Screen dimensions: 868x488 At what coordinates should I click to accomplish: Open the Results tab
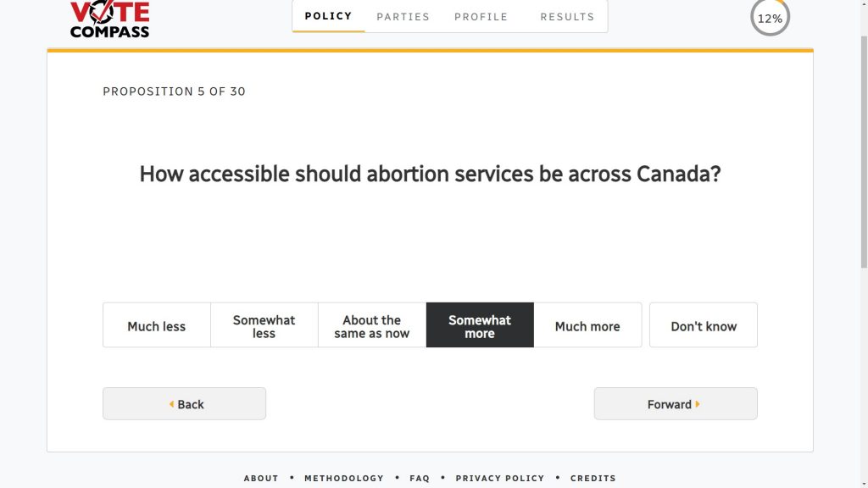pos(567,16)
